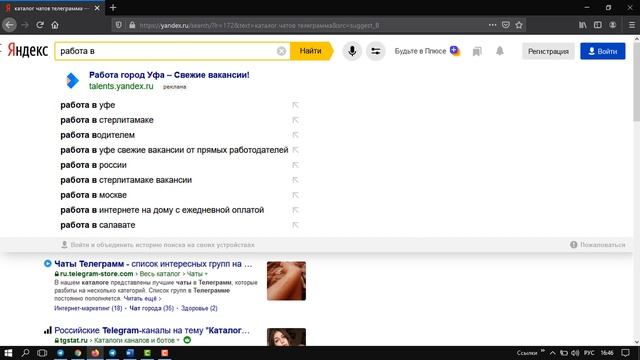Click the Пожаловаться link
640x360 pixels.
(x=598, y=245)
